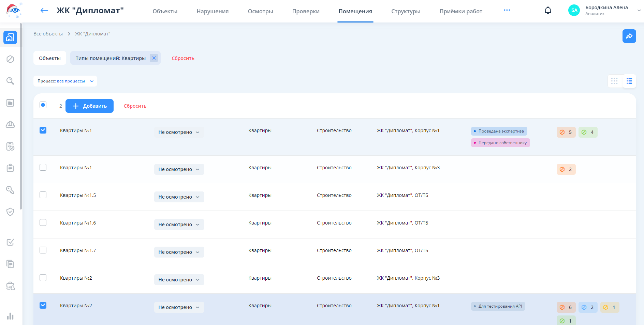The width and height of the screenshot is (644, 325).
Task: Uncheck the first Квартиры №1 row
Action: [43, 130]
